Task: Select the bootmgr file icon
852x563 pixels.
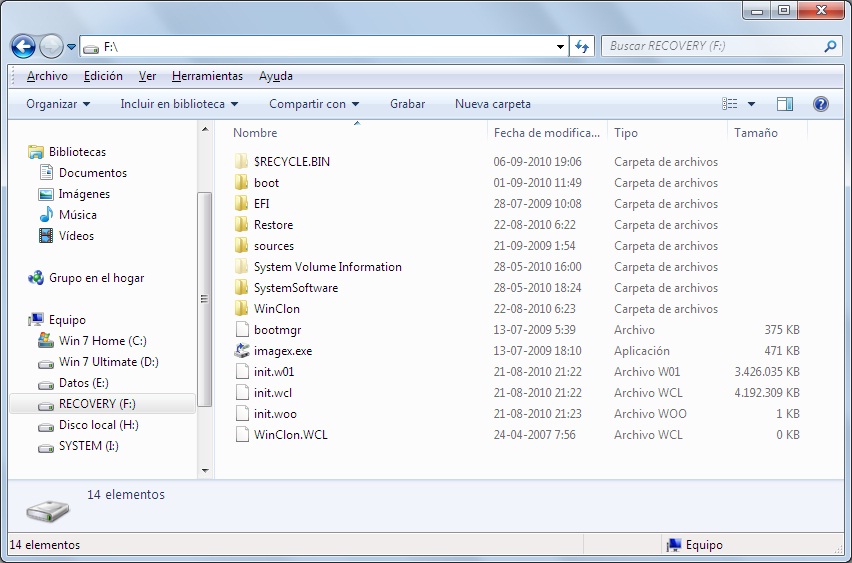Action: (x=242, y=329)
